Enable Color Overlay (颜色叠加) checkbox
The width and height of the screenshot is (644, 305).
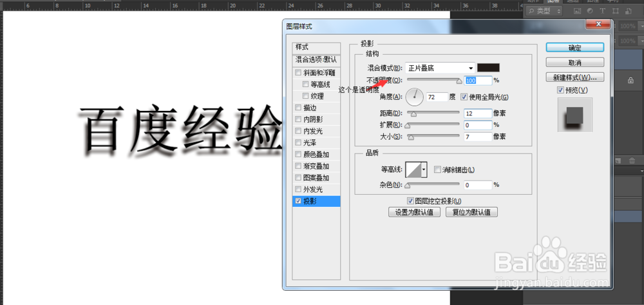pyautogui.click(x=298, y=155)
